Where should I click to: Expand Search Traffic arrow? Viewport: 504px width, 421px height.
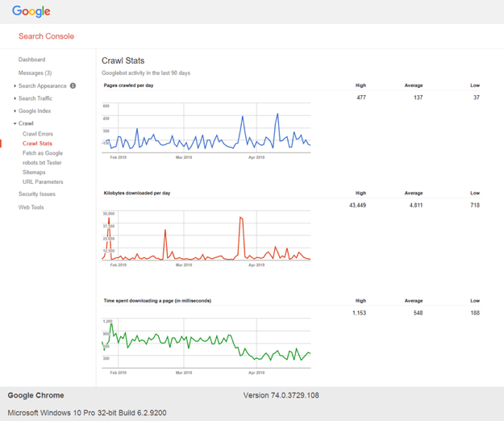click(15, 98)
